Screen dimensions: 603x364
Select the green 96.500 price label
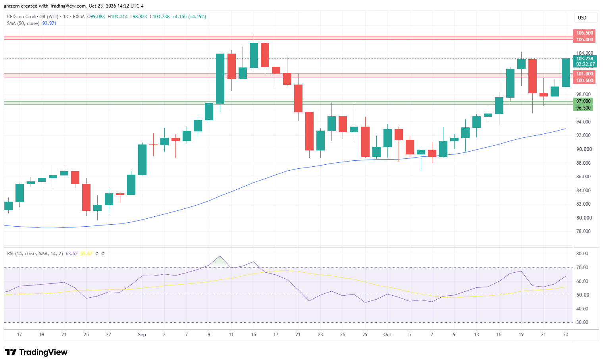[x=584, y=108]
